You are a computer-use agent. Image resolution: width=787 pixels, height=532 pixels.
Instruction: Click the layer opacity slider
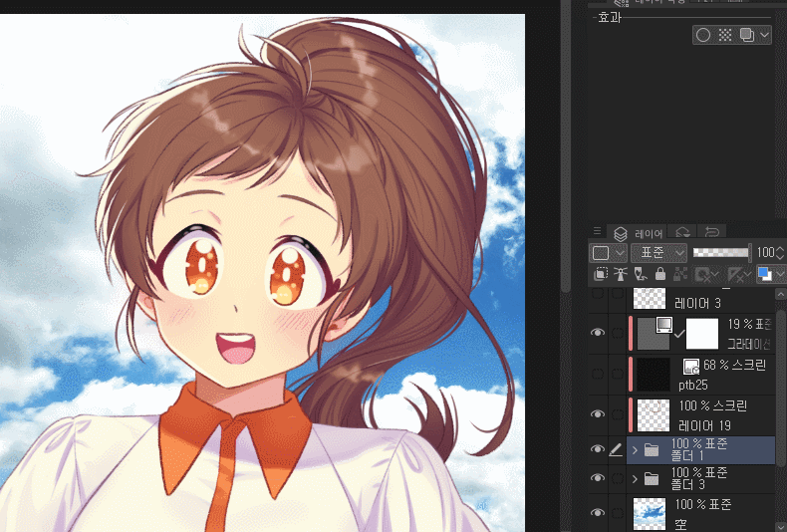click(x=720, y=252)
